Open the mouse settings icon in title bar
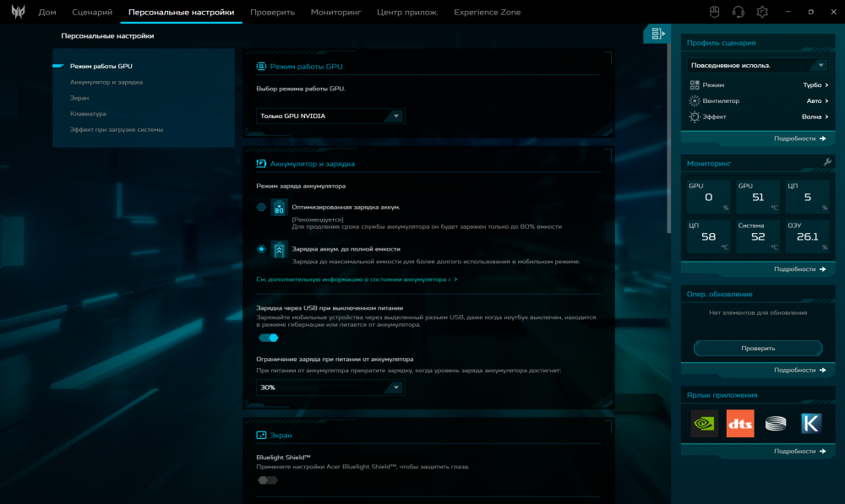845x504 pixels. 713,12
